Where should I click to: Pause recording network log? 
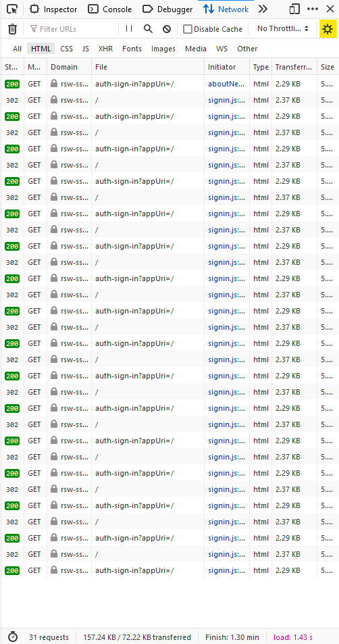pyautogui.click(x=129, y=29)
